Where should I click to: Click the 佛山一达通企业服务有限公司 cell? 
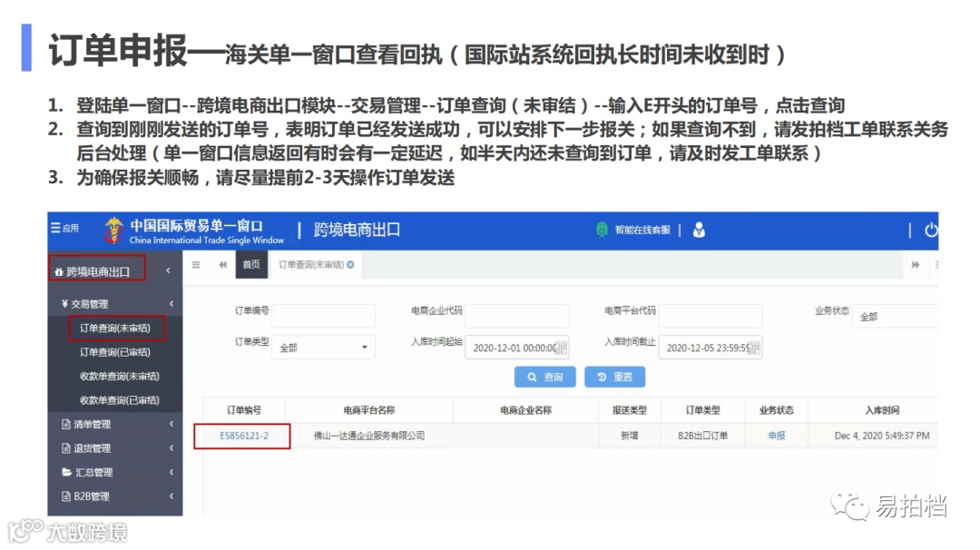tap(368, 436)
